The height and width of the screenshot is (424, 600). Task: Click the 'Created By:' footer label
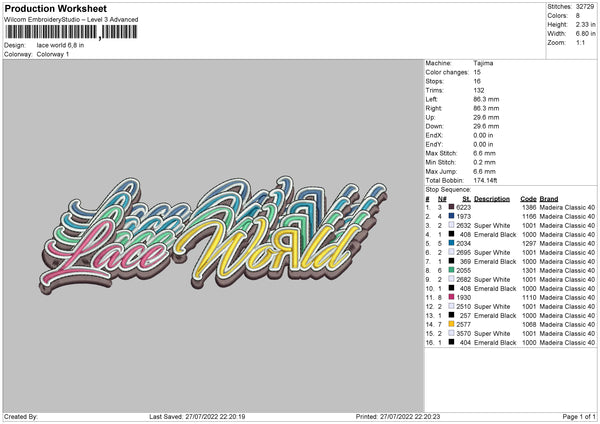21,416
